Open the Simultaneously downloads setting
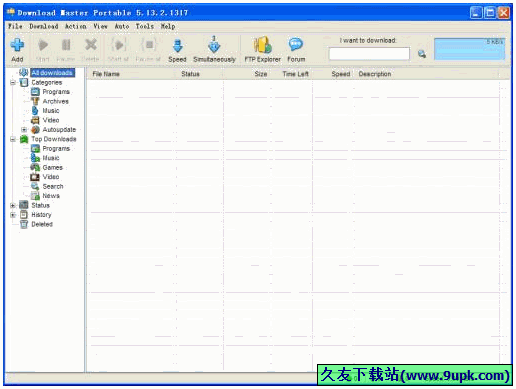 click(x=214, y=49)
